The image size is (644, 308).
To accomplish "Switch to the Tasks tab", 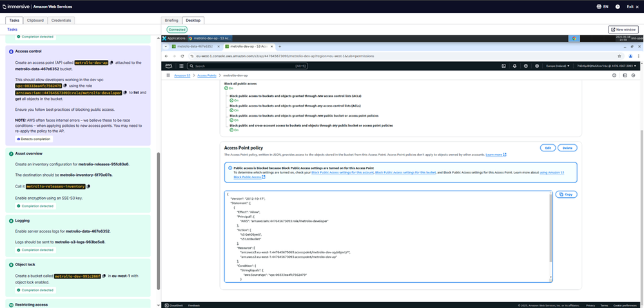I will 14,20.
